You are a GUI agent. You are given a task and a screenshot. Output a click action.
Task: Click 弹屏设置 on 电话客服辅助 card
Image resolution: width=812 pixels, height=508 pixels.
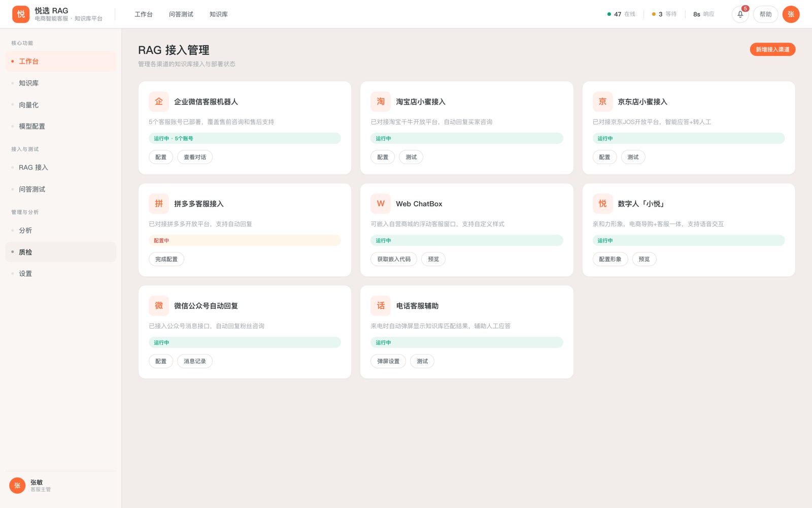(388, 362)
